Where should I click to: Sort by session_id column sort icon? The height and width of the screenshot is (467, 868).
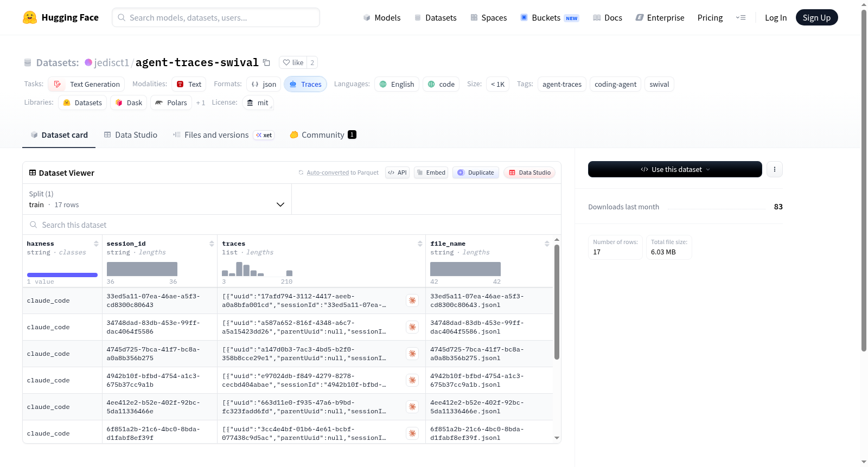tap(212, 244)
